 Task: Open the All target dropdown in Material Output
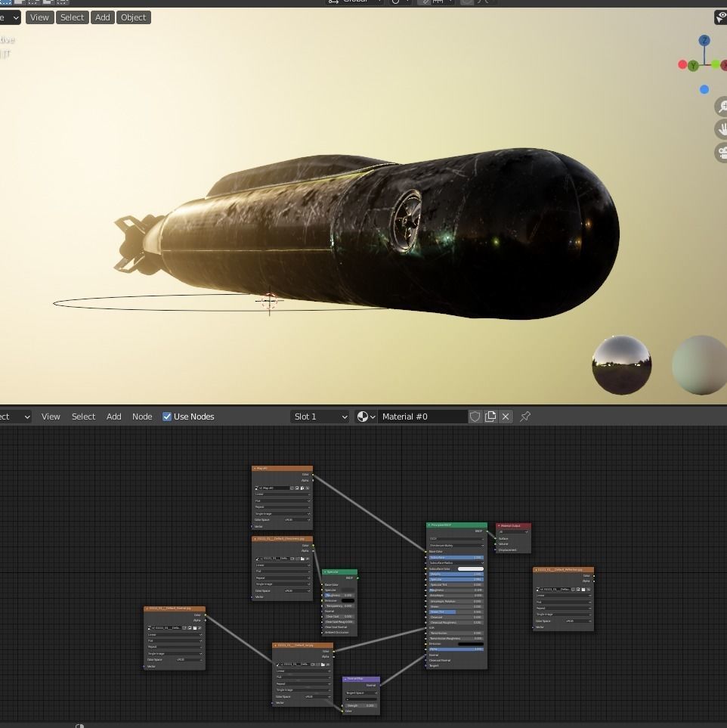pos(513,532)
